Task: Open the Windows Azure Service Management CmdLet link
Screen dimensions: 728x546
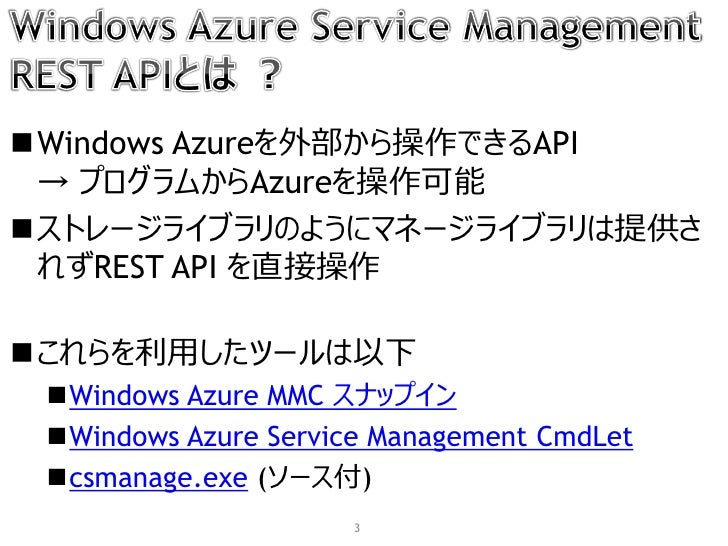Action: [351, 436]
